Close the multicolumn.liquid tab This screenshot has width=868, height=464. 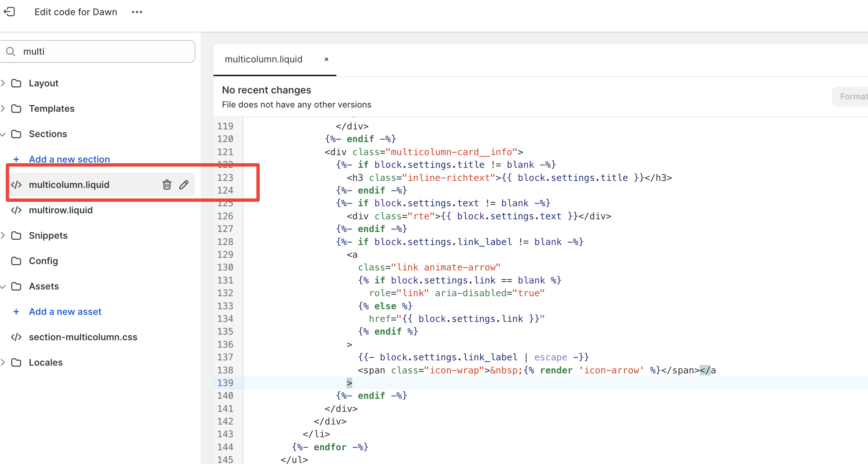coord(327,59)
